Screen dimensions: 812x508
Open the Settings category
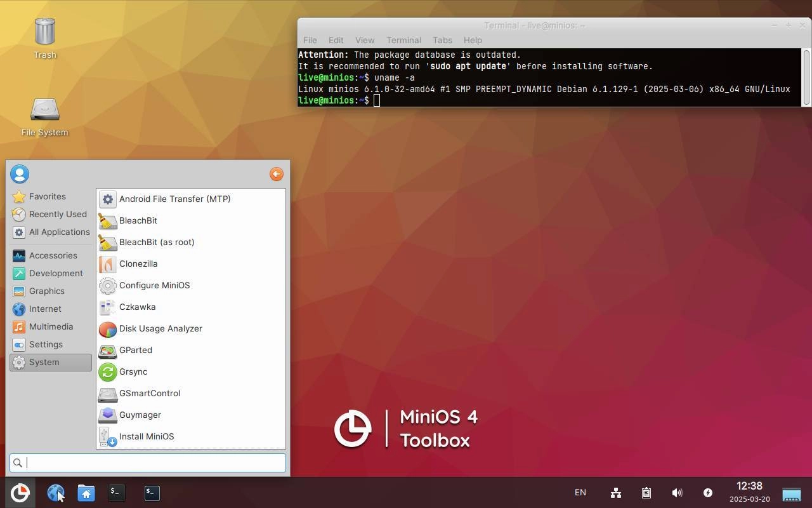[51, 344]
